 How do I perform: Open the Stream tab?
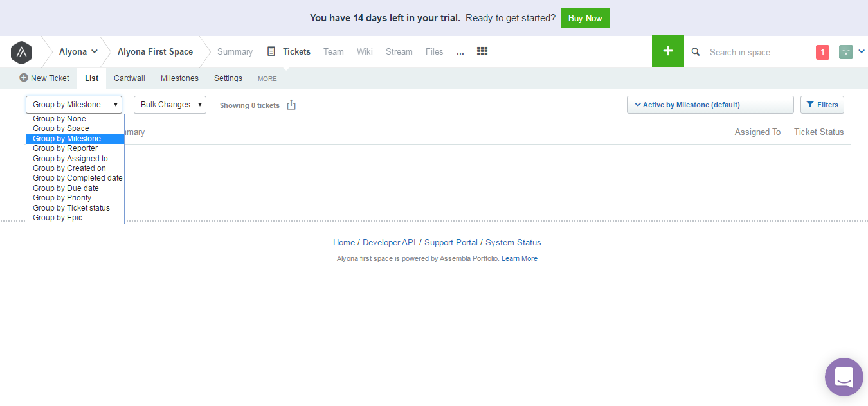pyautogui.click(x=399, y=51)
